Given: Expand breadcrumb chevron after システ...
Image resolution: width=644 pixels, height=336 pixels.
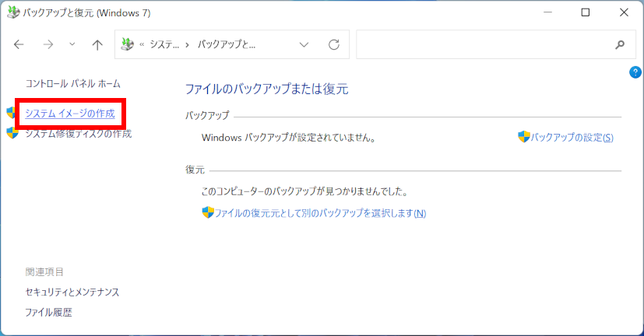Looking at the screenshot, I should pos(188,44).
